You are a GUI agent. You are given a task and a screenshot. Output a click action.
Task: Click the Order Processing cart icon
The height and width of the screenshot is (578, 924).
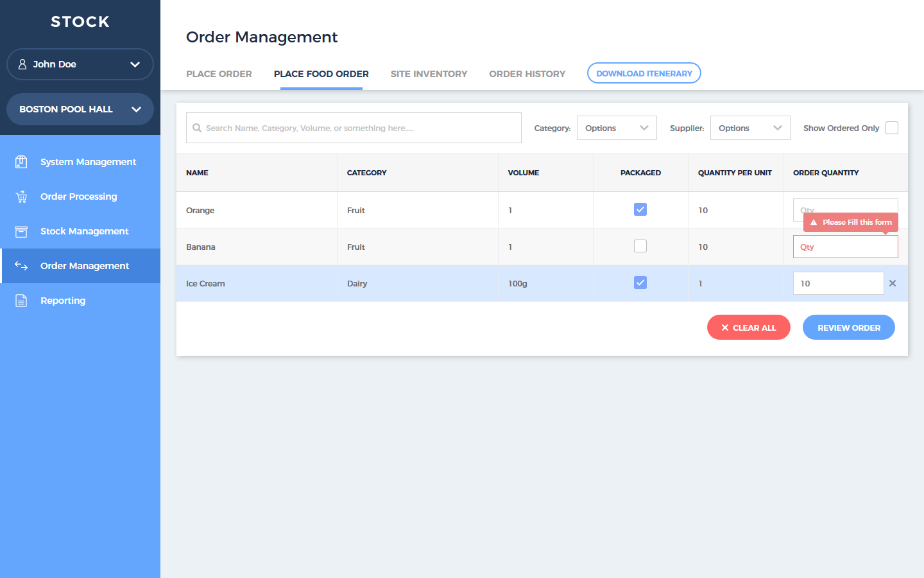21,197
